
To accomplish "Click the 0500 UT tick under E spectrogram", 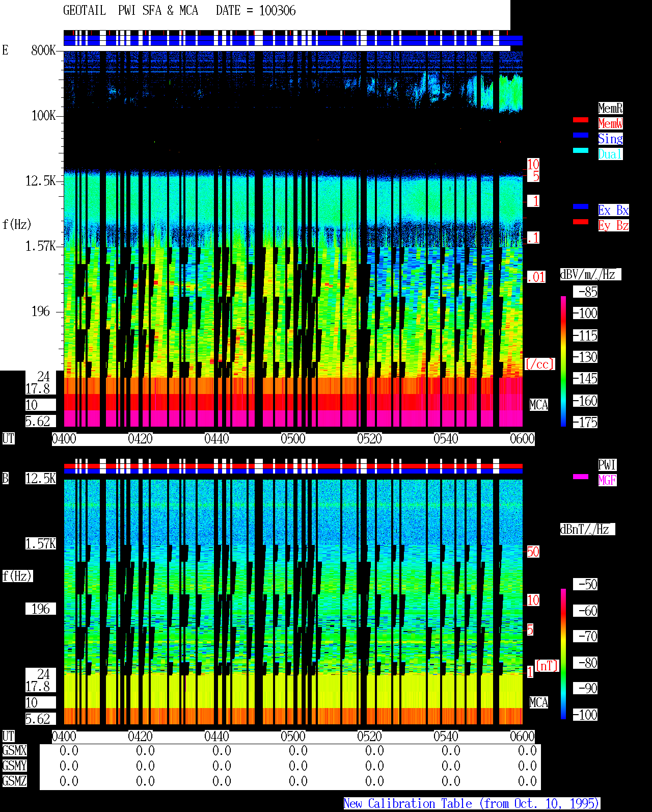I will coord(293,439).
